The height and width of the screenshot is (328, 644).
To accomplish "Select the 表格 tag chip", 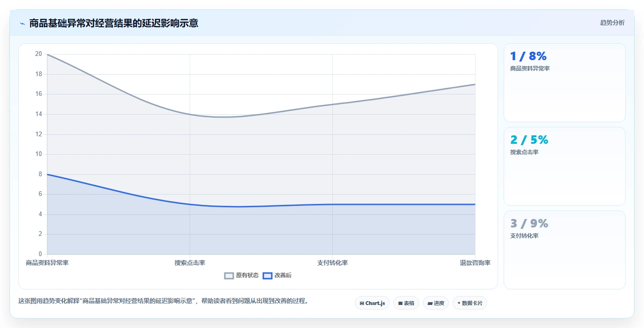I will [x=406, y=303].
